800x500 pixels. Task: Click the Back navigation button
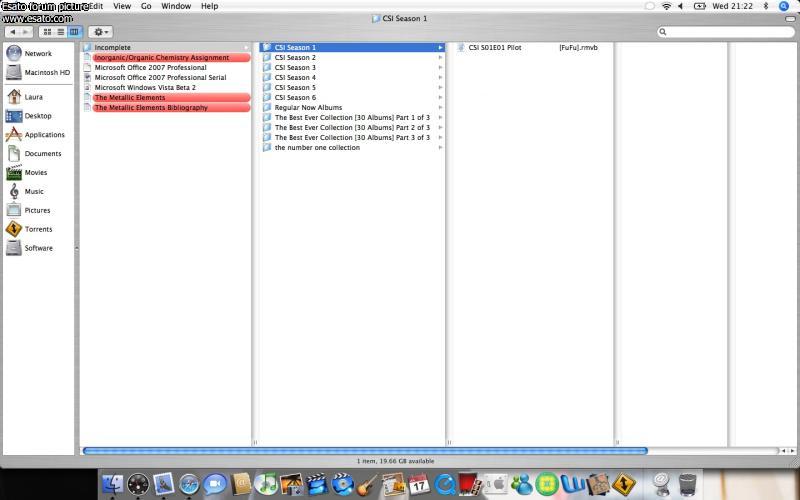point(13,32)
